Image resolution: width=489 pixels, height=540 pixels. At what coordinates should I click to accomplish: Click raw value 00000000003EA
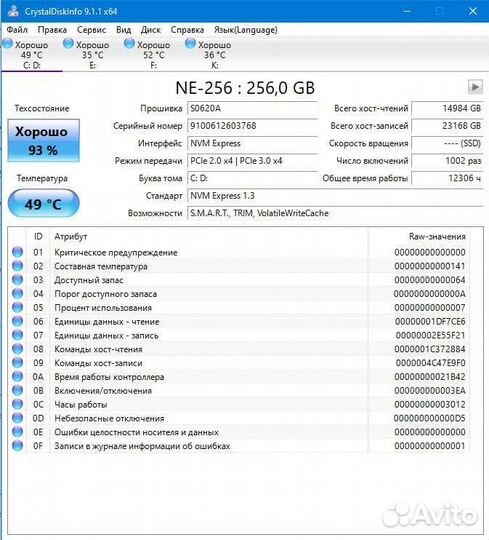[430, 391]
